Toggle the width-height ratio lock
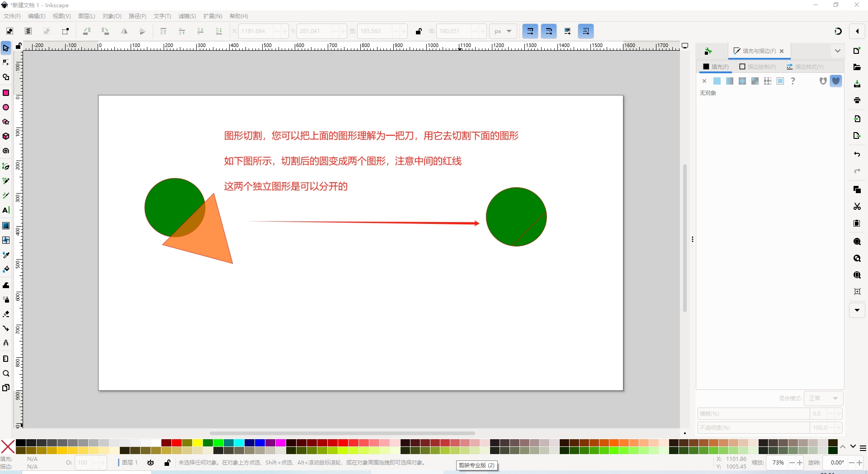868x474 pixels. [x=419, y=31]
